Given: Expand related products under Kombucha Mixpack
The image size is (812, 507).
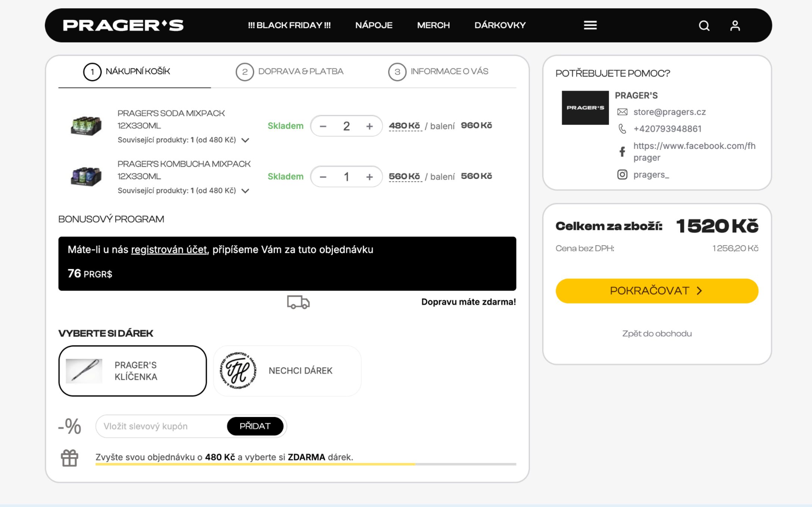Looking at the screenshot, I should [245, 191].
